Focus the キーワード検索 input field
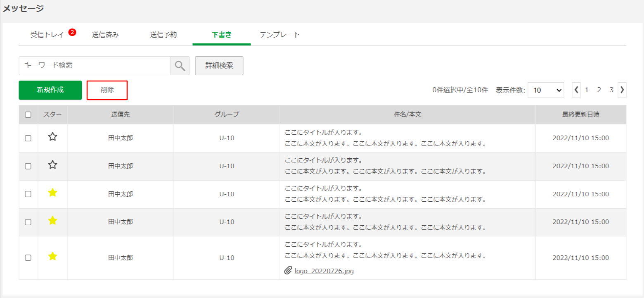644x298 pixels. click(x=95, y=66)
